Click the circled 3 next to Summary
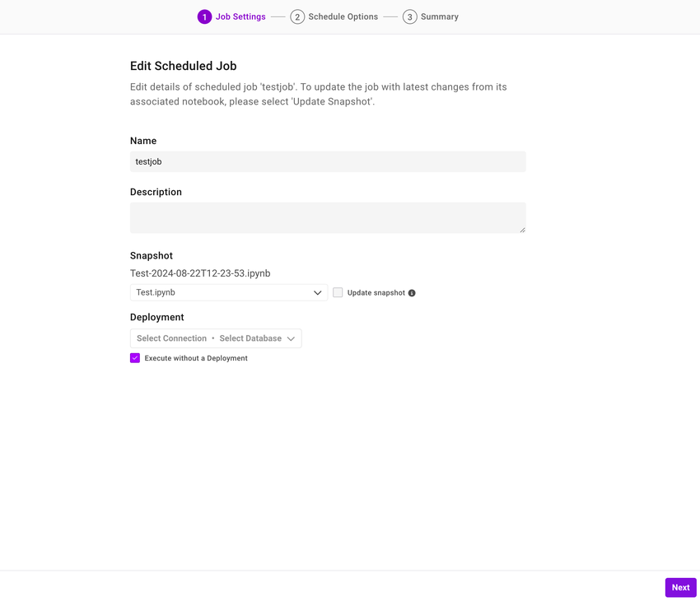Viewport: 700px width, 601px height. coord(409,16)
